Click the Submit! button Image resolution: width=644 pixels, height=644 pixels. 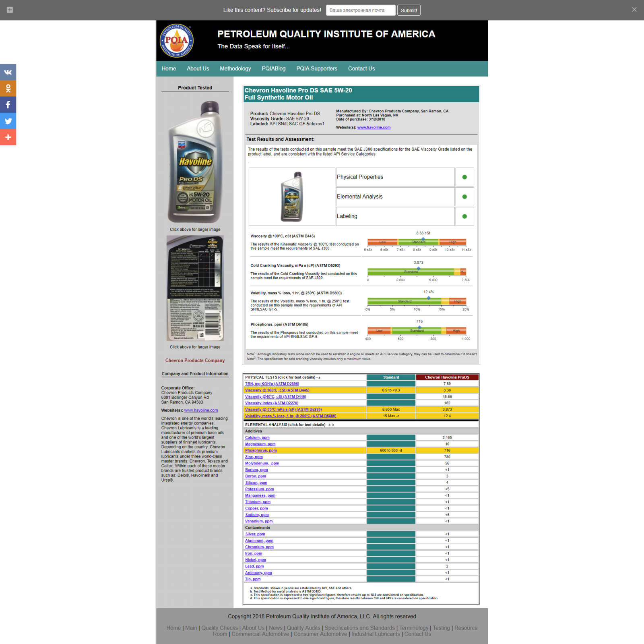click(x=409, y=10)
